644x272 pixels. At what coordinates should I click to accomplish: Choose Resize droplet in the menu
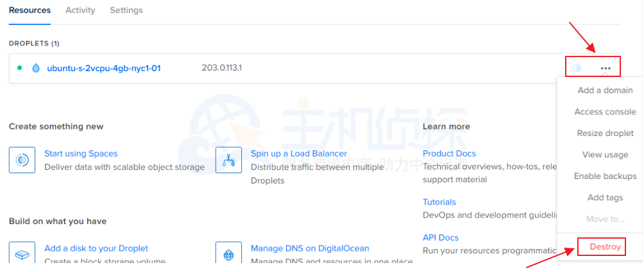coord(605,133)
